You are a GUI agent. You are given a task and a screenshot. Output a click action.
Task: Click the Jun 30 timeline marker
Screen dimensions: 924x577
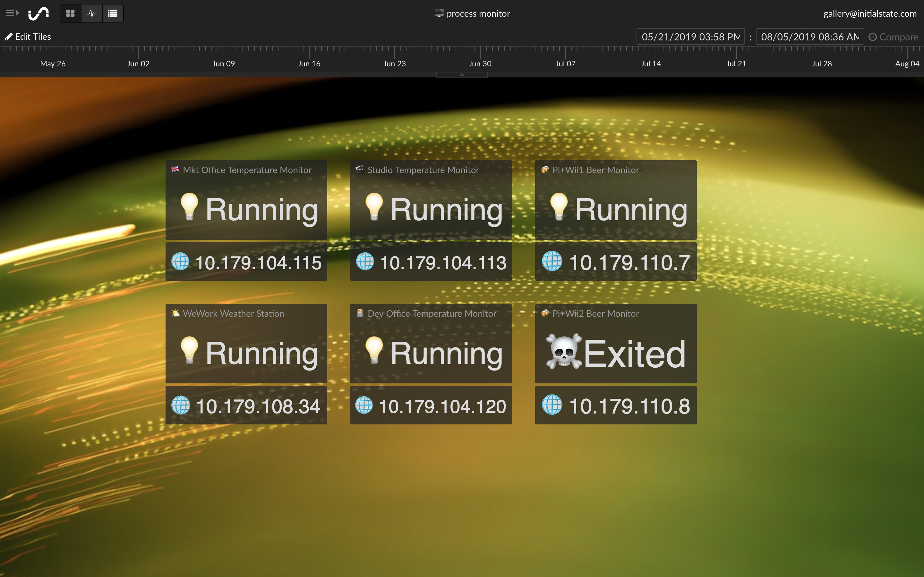click(480, 63)
